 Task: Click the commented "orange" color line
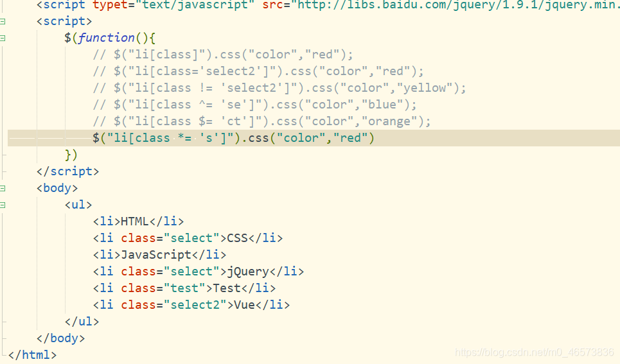(x=261, y=121)
